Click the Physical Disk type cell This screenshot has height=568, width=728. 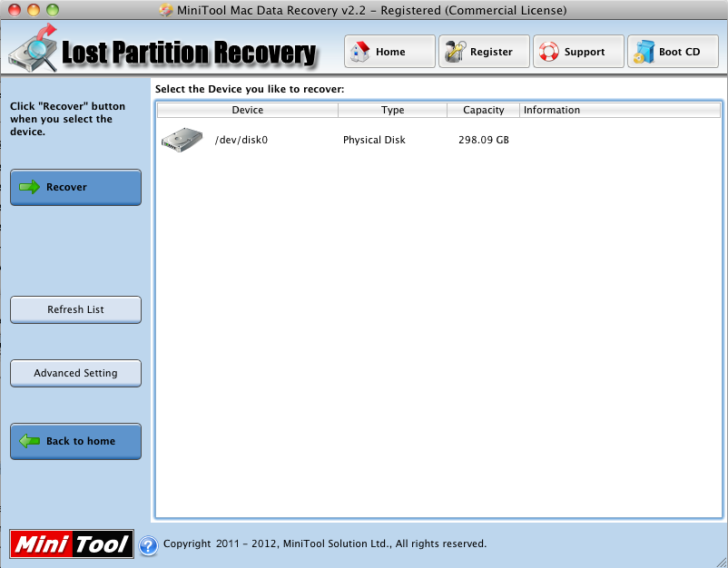374,140
